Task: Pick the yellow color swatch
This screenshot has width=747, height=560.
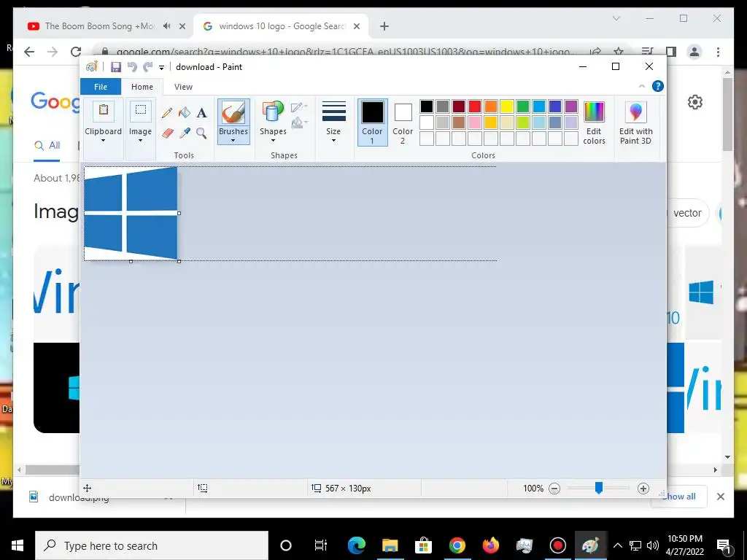Action: click(507, 106)
